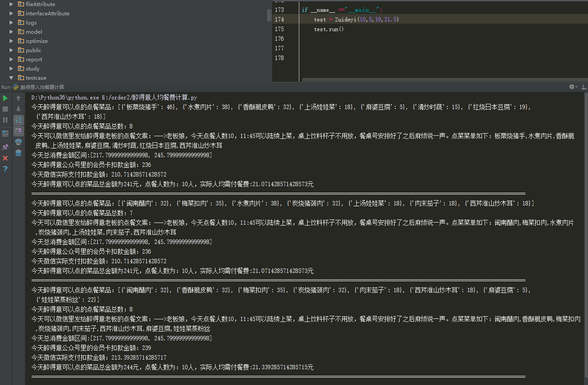Screen dimensions: 588x385
Task: Jump down the stack trace with the down arrow
Action: (18, 109)
